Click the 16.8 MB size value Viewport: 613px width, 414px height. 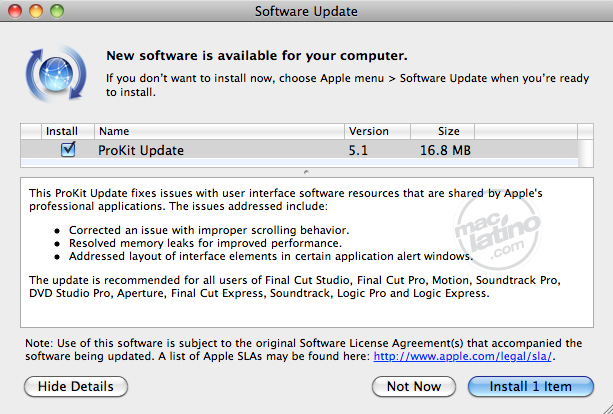[445, 151]
